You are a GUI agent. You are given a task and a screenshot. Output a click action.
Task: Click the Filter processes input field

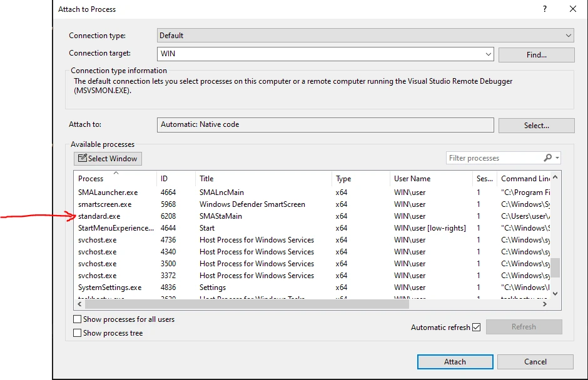pos(493,158)
